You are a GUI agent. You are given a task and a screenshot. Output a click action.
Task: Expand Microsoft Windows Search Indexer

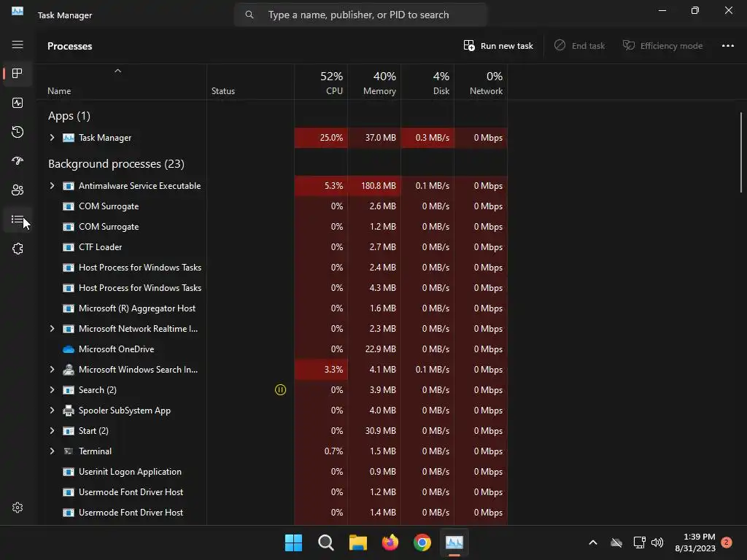(x=52, y=370)
